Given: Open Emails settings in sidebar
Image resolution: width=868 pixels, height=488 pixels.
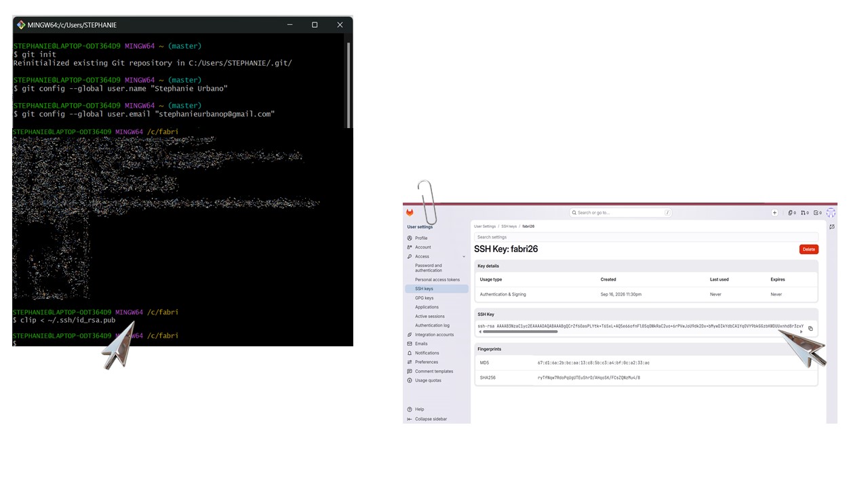Looking at the screenshot, I should pos(421,344).
